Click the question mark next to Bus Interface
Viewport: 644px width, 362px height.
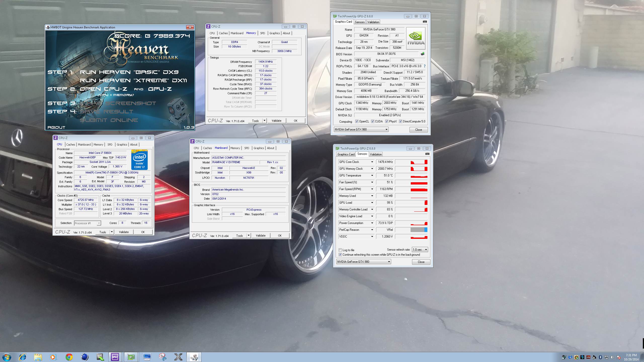(x=425, y=66)
